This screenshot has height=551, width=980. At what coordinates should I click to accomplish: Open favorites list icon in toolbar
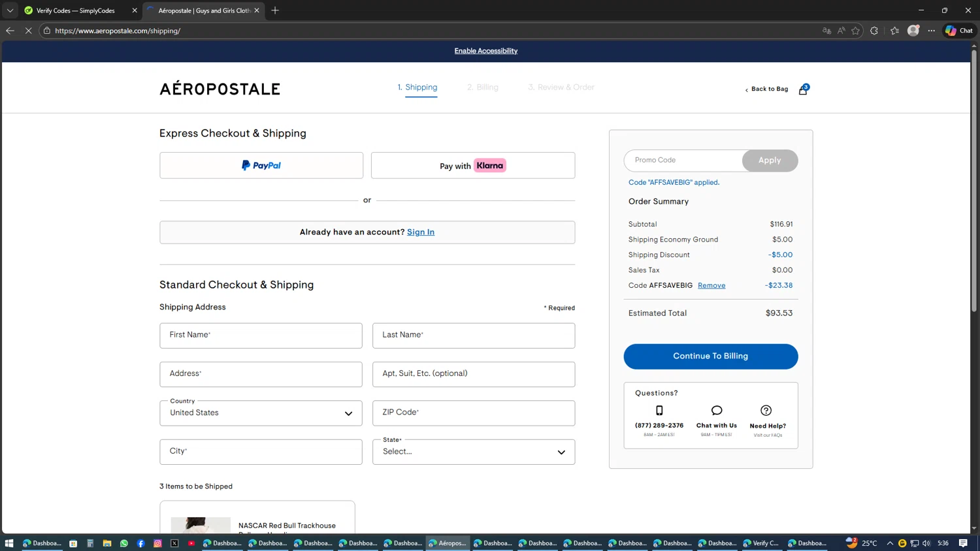[x=894, y=31]
